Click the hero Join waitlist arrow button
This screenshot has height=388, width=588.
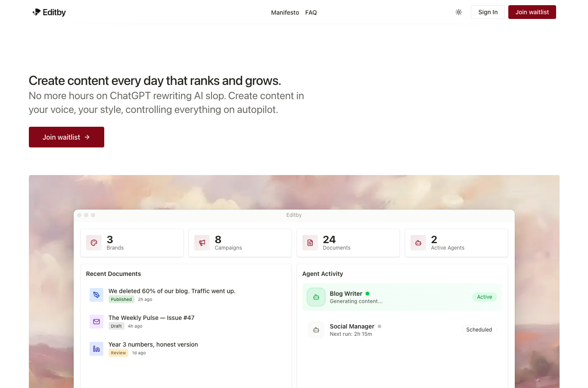coord(66,137)
